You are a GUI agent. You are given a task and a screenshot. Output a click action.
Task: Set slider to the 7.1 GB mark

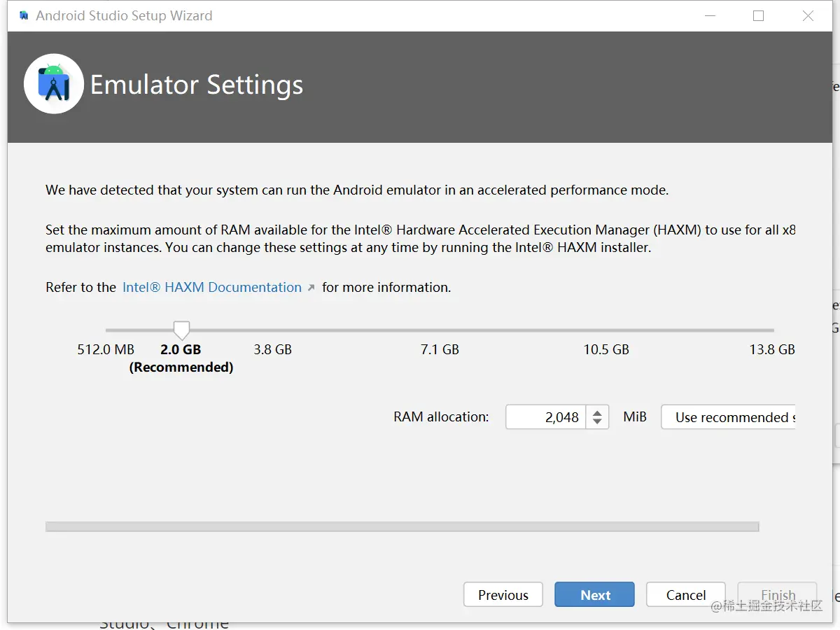[440, 349]
